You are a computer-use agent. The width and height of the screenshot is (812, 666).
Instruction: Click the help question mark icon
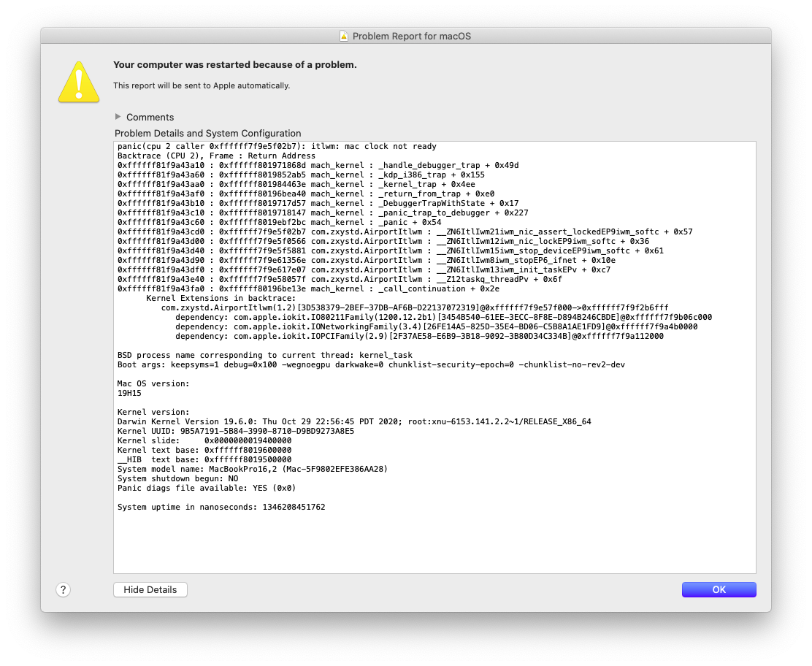coord(63,589)
